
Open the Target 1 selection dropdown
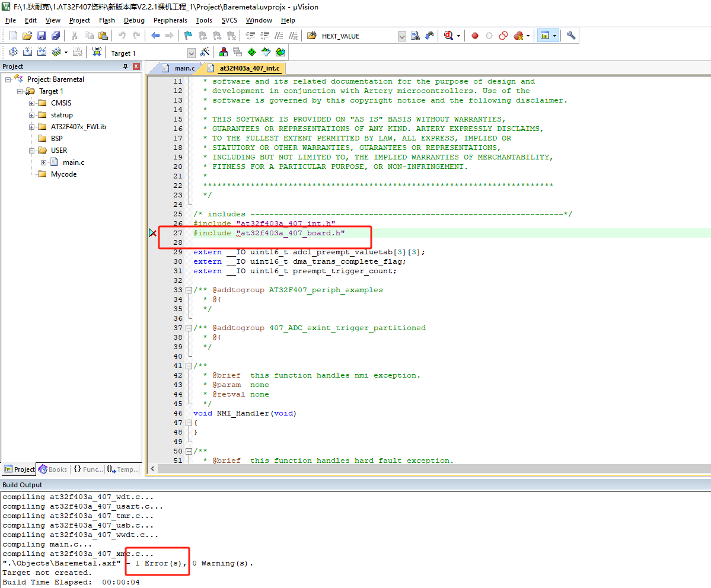[x=192, y=53]
